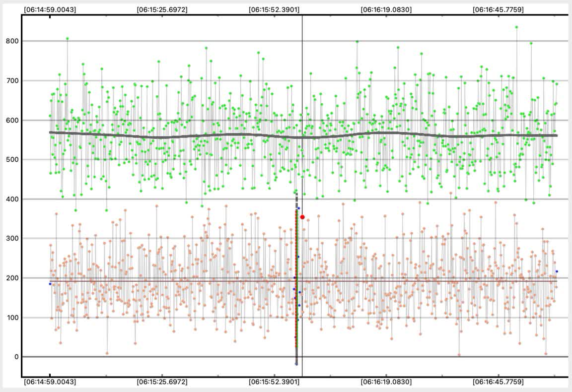Select the top timestamp 06:15:52.3901
The height and width of the screenshot is (392, 572).
(x=274, y=9)
